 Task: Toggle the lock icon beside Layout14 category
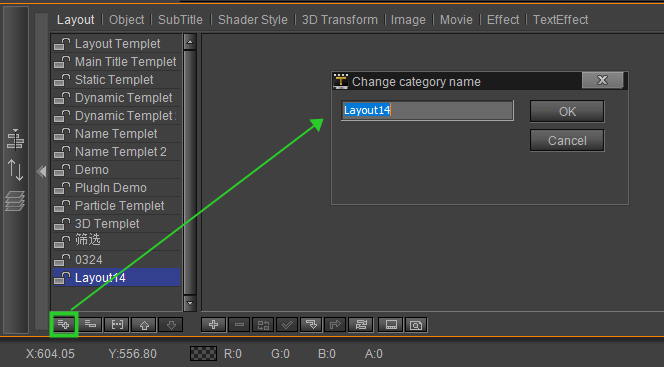click(62, 278)
